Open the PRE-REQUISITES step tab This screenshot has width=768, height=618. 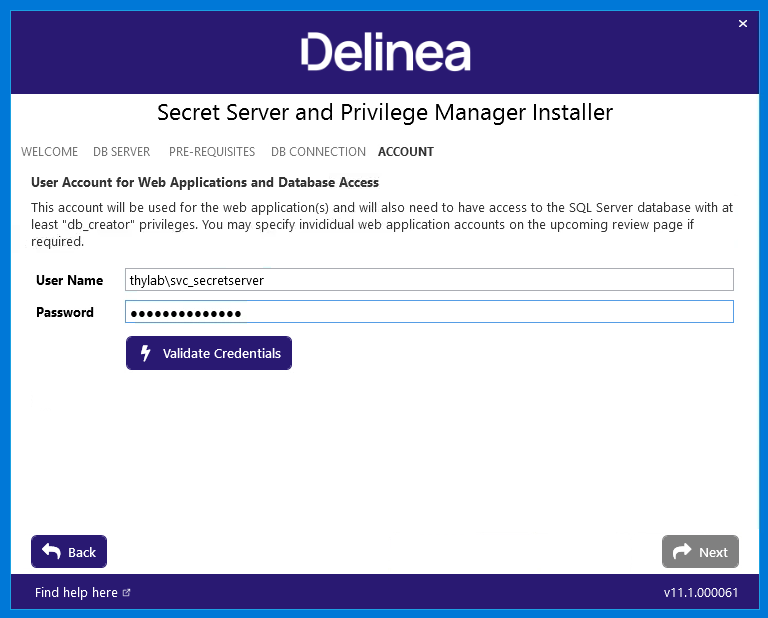pyautogui.click(x=212, y=152)
